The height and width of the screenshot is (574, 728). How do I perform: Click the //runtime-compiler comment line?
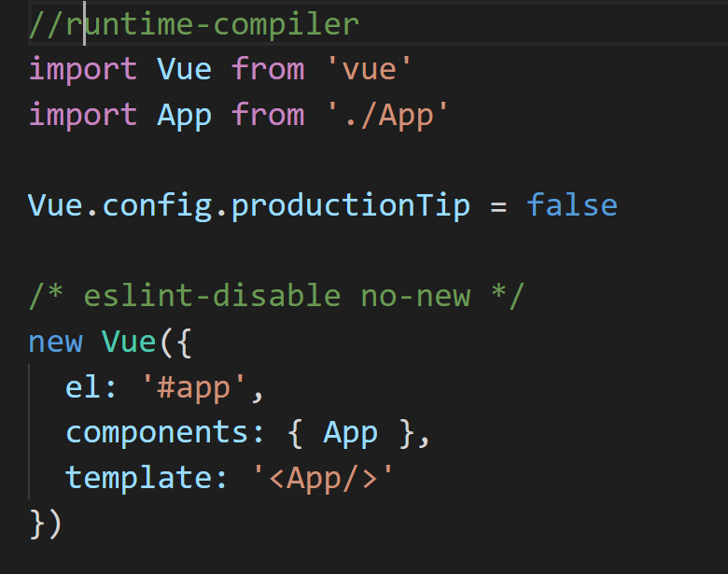pyautogui.click(x=193, y=23)
